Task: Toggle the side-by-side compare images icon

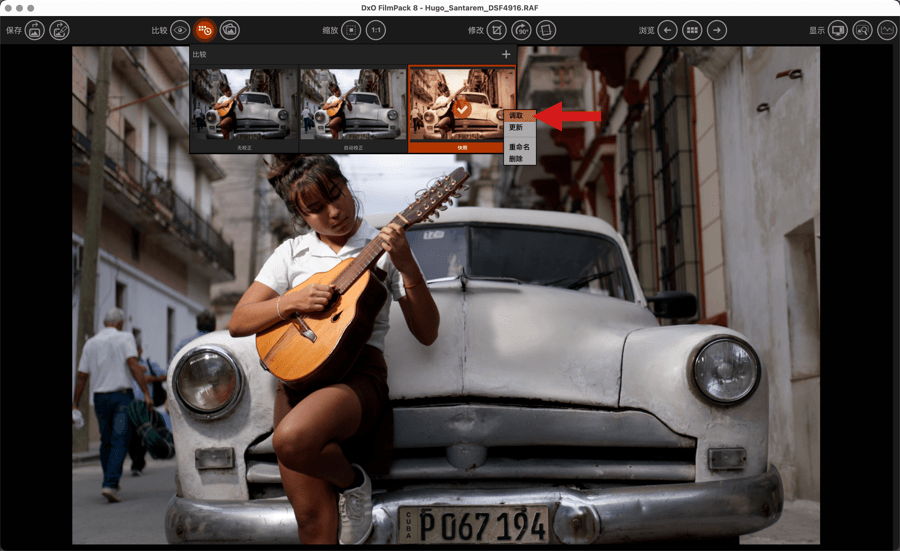Action: (x=230, y=31)
